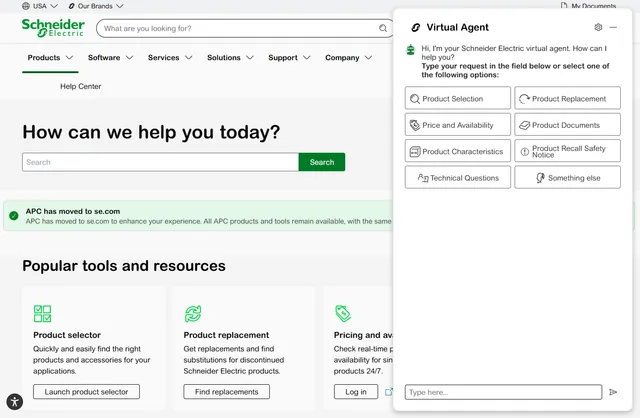Click the Product replacement arrows icon
Image resolution: width=640 pixels, height=418 pixels.
[193, 314]
